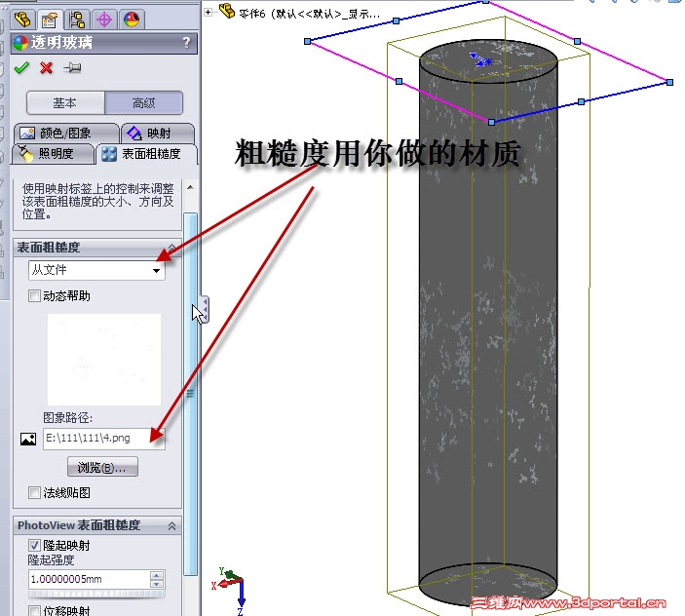The image size is (685, 616).
Task: Cancel appearance with red X
Action: tap(47, 67)
